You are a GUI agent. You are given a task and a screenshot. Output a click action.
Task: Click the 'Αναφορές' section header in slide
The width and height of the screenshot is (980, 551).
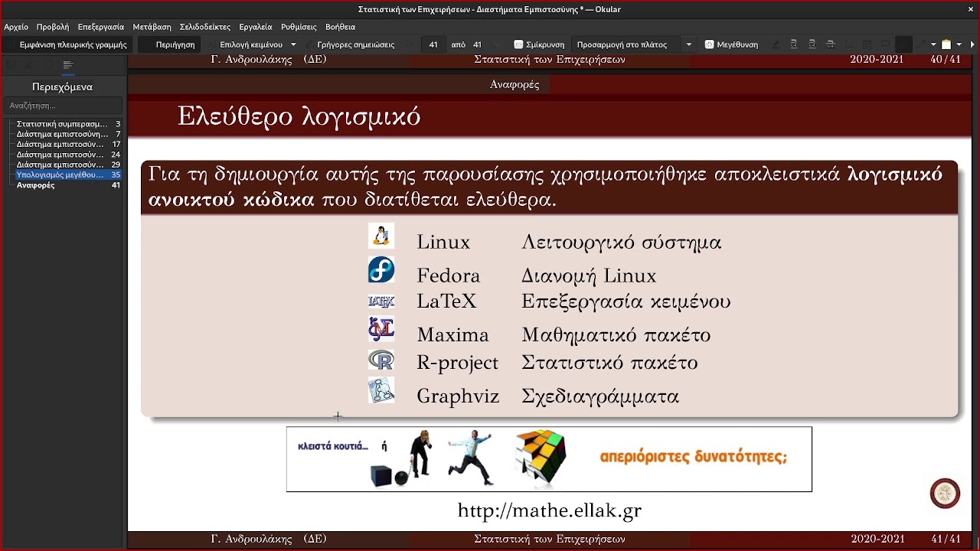[x=514, y=85]
